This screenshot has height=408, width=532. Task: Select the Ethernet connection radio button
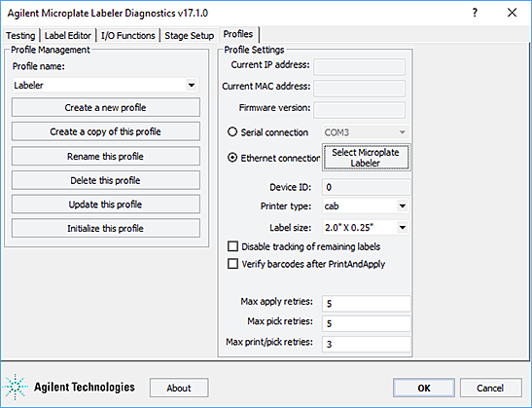232,158
